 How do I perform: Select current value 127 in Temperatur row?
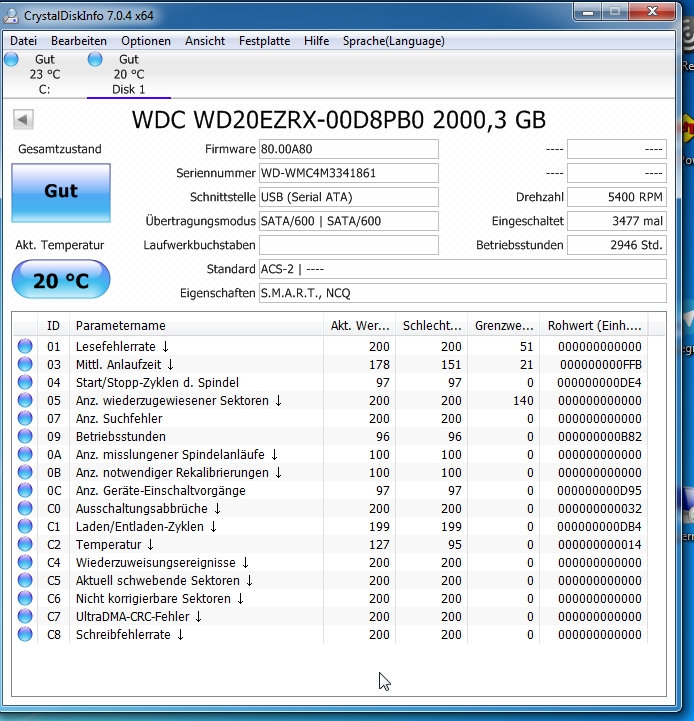click(379, 544)
